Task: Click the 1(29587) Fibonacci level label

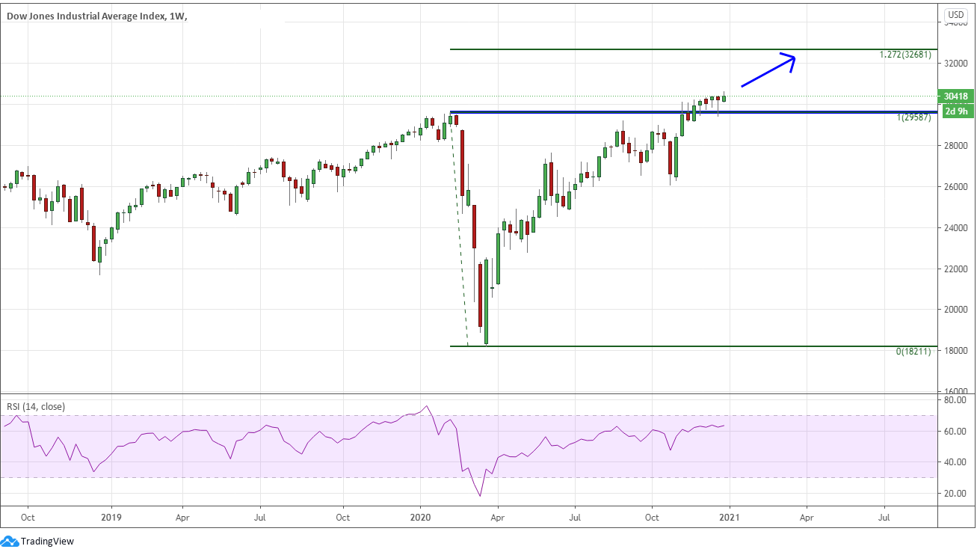Action: tap(913, 118)
